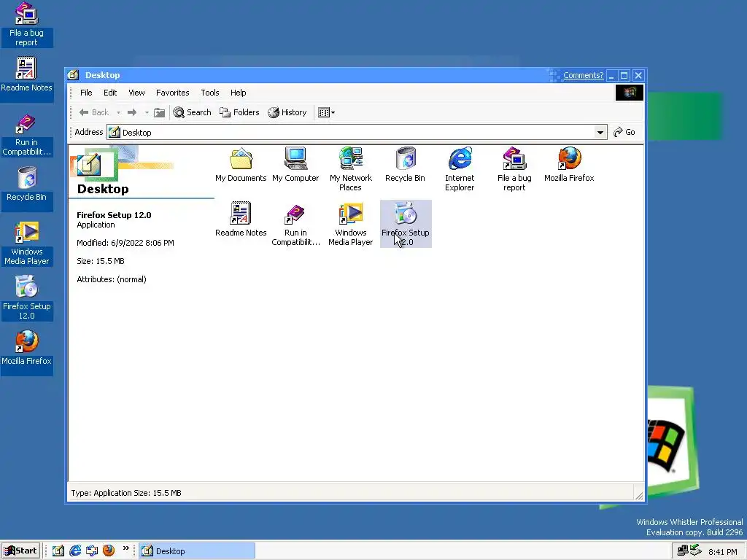Image resolution: width=747 pixels, height=560 pixels.
Task: Open My Documents icon in Desktop window
Action: pyautogui.click(x=241, y=165)
